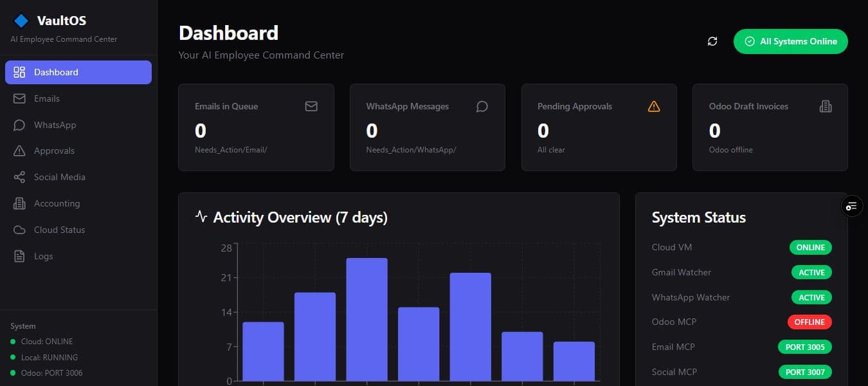868x386 pixels.
Task: Click the refresh icon beside All Systems Online
Action: 712,41
